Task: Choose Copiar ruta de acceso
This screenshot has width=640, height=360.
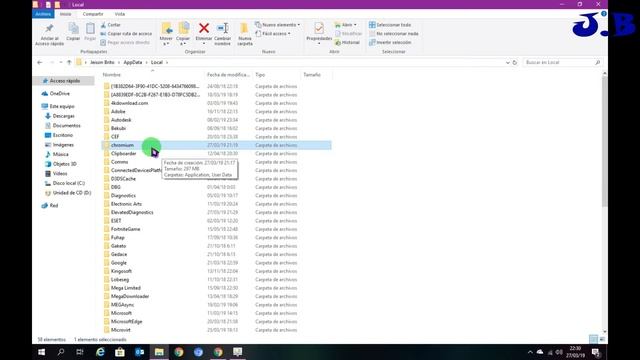Action: [126, 33]
